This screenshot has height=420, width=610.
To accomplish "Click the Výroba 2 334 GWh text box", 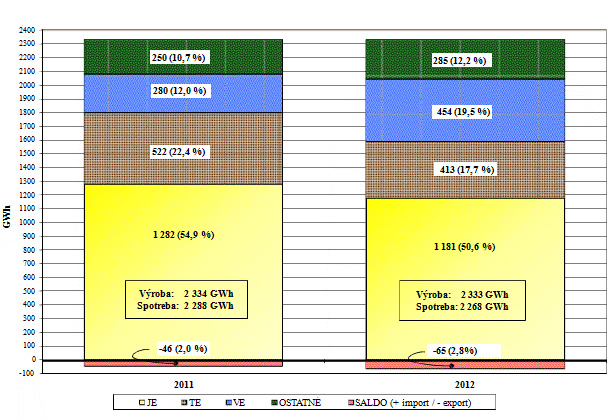I will tap(186, 299).
